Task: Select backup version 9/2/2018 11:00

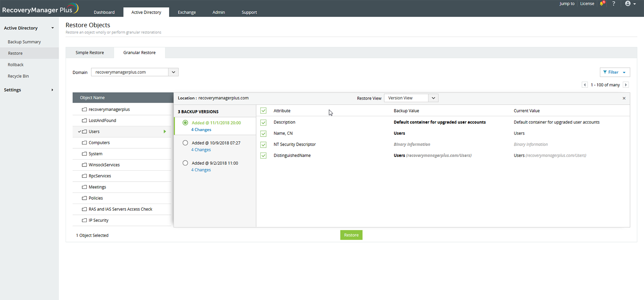Action: click(185, 163)
